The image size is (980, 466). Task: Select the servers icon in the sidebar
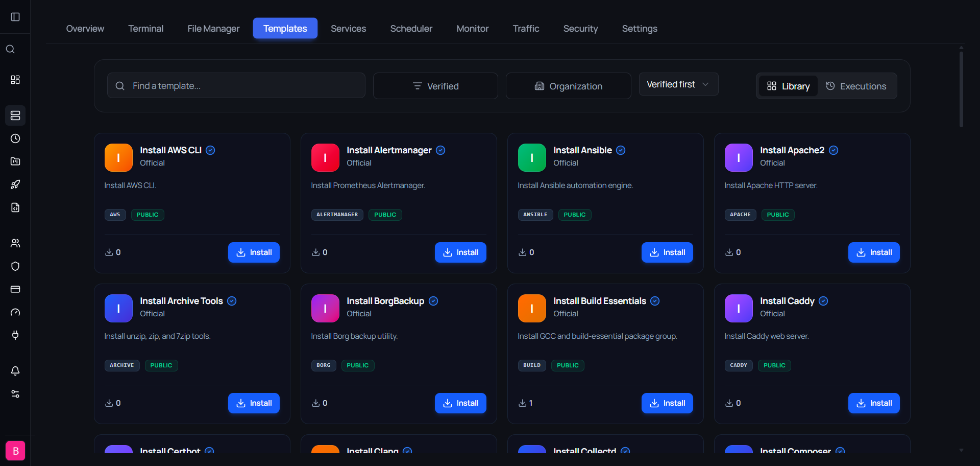coord(15,115)
